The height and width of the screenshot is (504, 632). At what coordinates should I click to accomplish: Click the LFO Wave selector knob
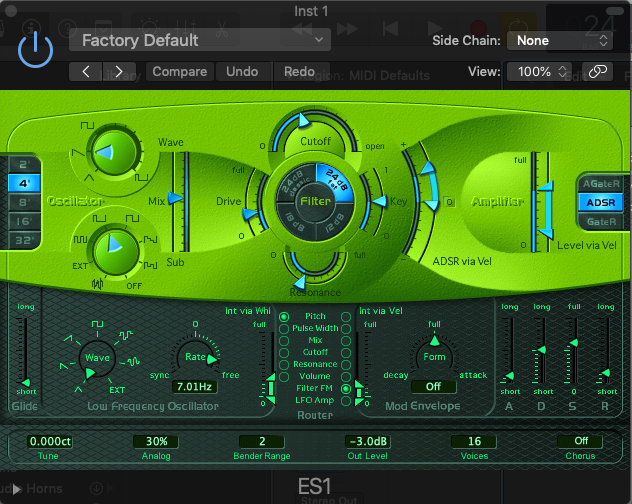pyautogui.click(x=97, y=357)
